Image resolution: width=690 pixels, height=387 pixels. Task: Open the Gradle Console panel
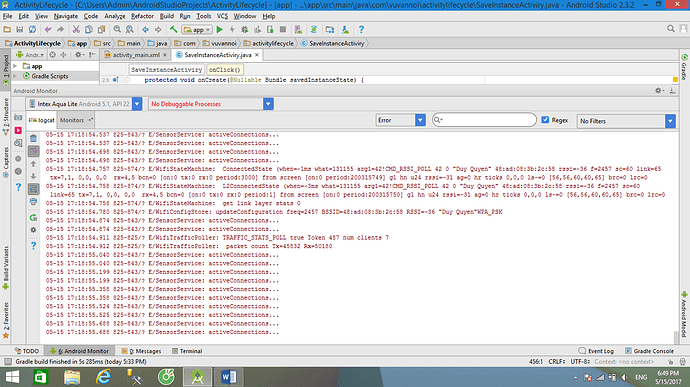pos(650,351)
